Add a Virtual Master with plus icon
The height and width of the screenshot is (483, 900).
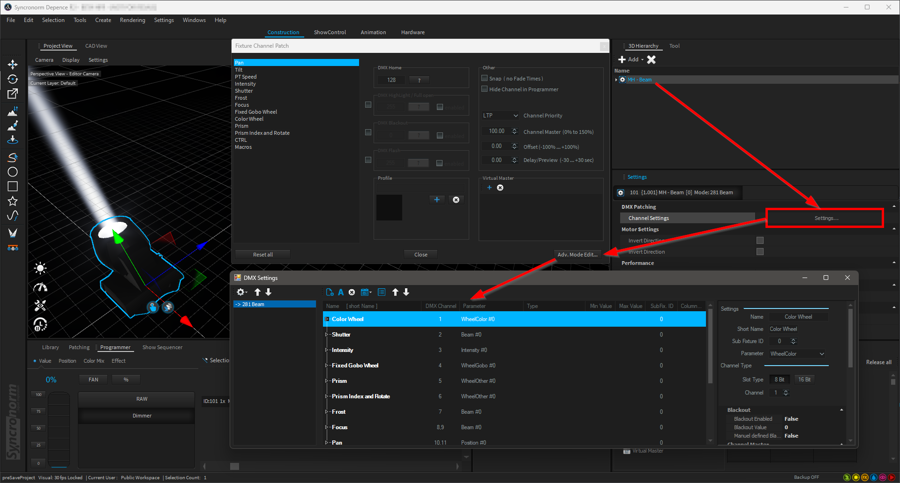tap(489, 188)
